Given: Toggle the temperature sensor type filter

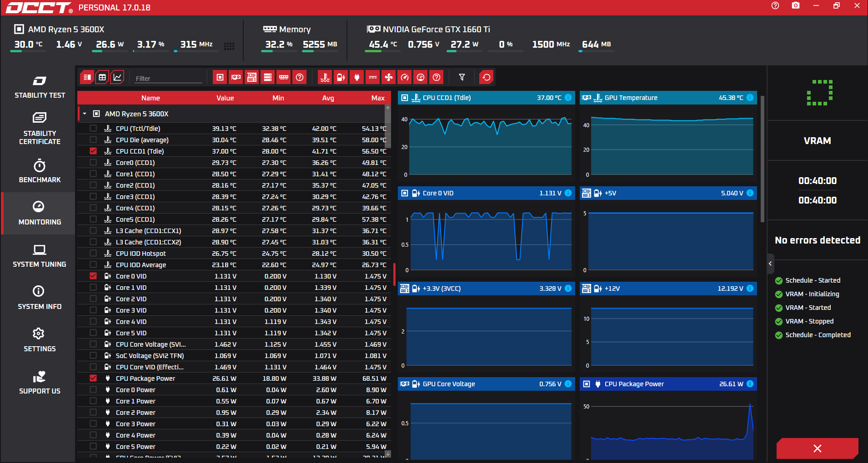Looking at the screenshot, I should tap(325, 77).
